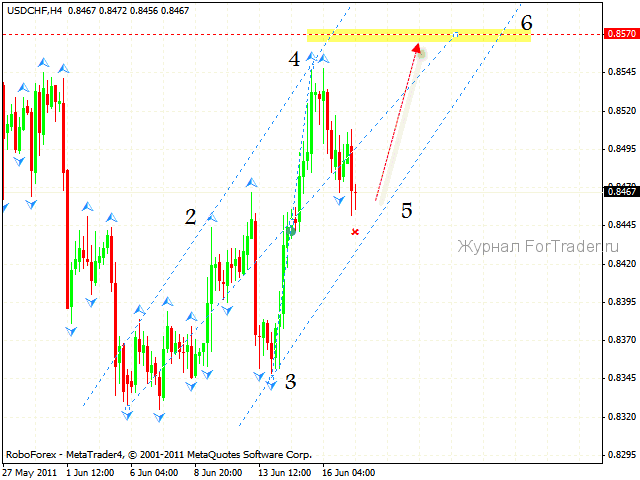Select wave label 4 on the chart

tap(294, 59)
